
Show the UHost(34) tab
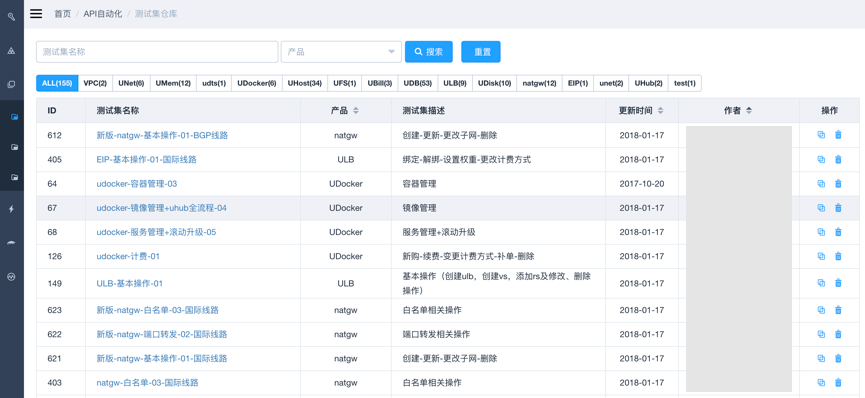pyautogui.click(x=305, y=83)
